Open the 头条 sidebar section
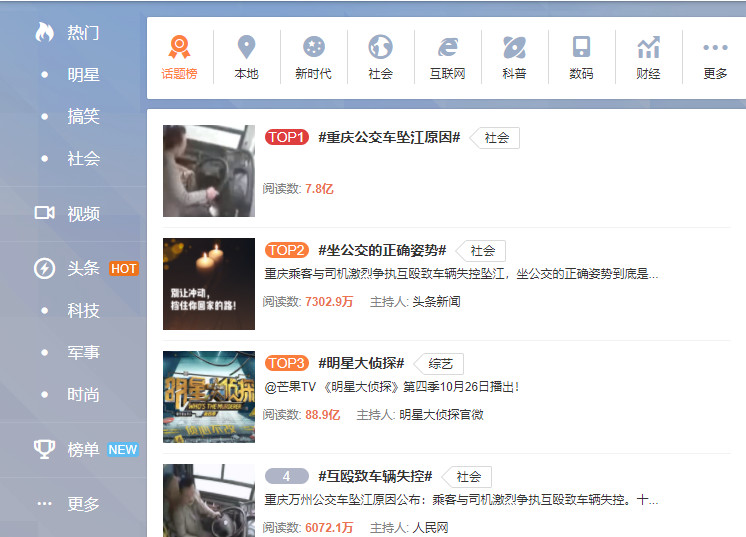The width and height of the screenshot is (746, 537). (83, 268)
